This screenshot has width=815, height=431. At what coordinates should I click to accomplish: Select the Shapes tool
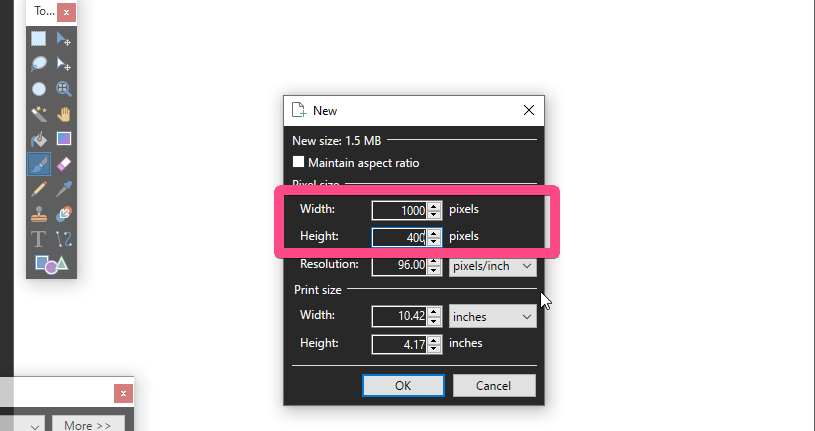coord(51,265)
